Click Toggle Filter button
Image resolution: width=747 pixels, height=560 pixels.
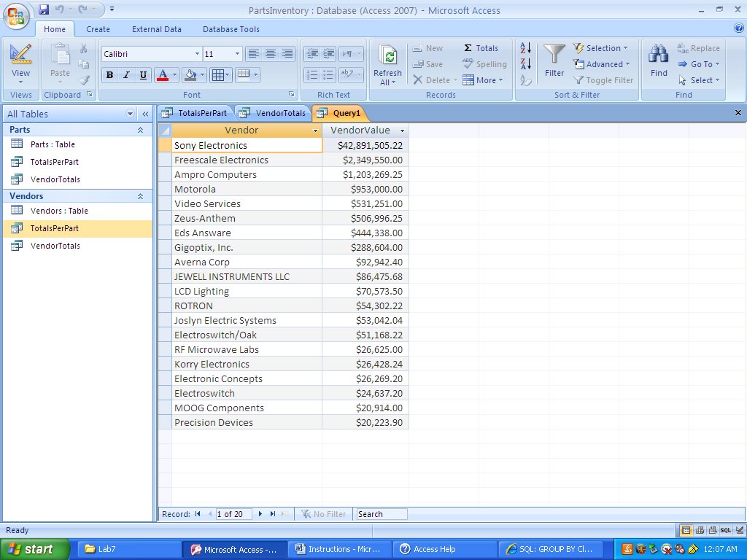(x=603, y=80)
